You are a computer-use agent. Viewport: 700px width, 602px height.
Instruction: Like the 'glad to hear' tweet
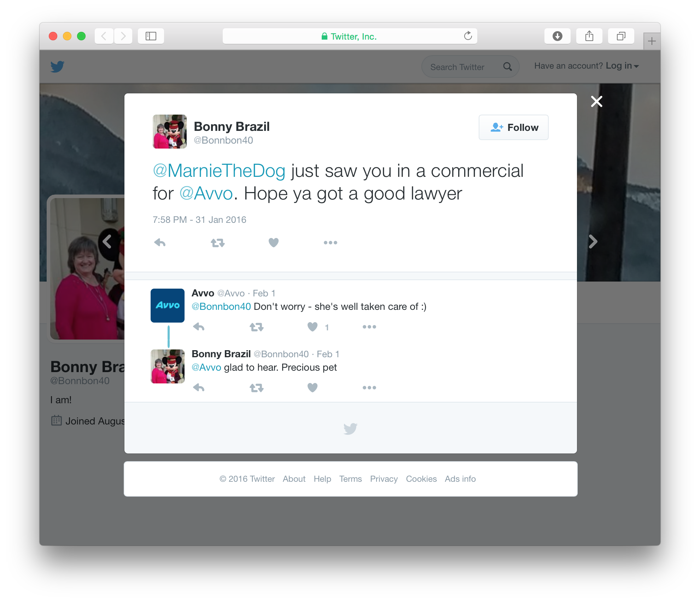[313, 388]
